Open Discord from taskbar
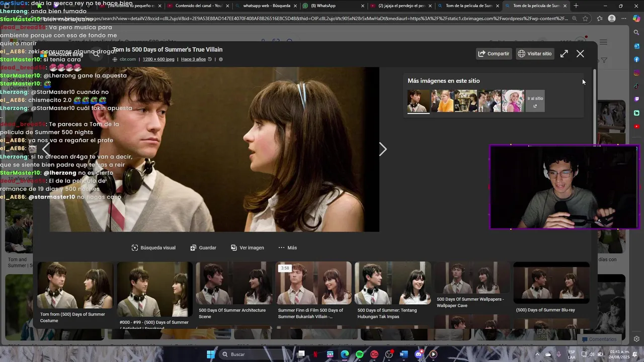 tap(419, 354)
